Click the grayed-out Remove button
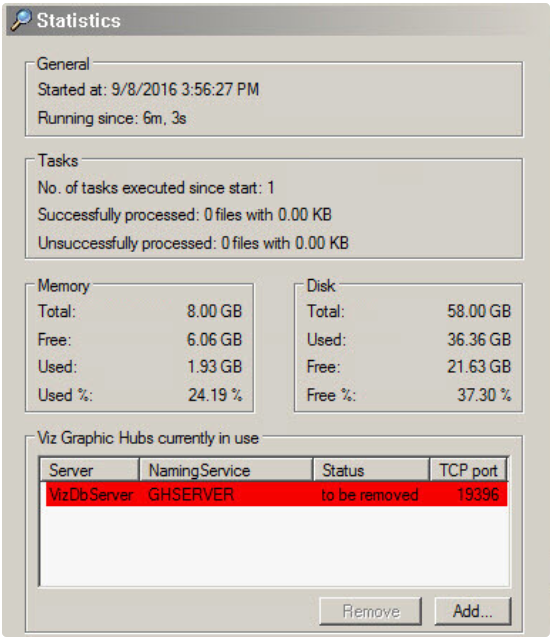The width and height of the screenshot is (556, 644). click(x=371, y=612)
